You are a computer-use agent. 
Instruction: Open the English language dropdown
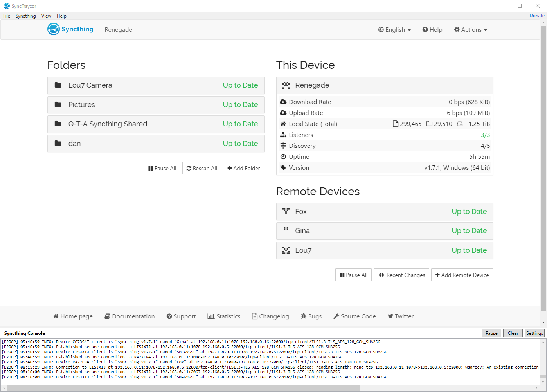click(x=394, y=30)
